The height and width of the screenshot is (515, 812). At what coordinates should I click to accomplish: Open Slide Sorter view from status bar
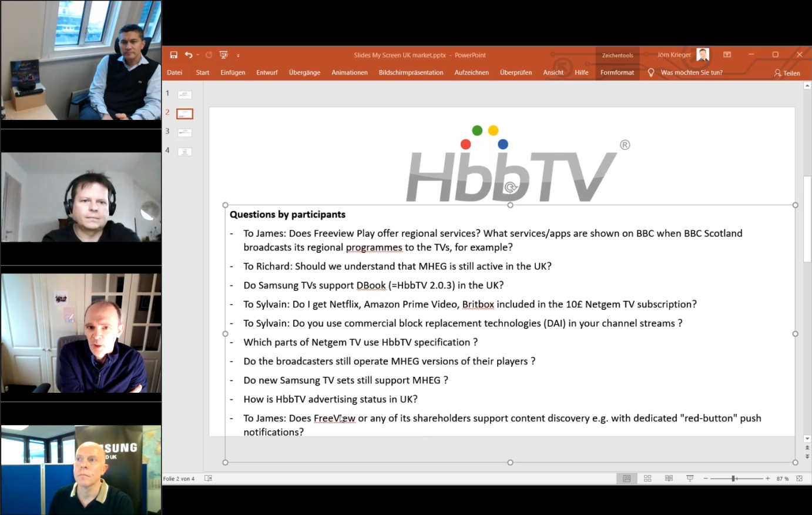[647, 478]
